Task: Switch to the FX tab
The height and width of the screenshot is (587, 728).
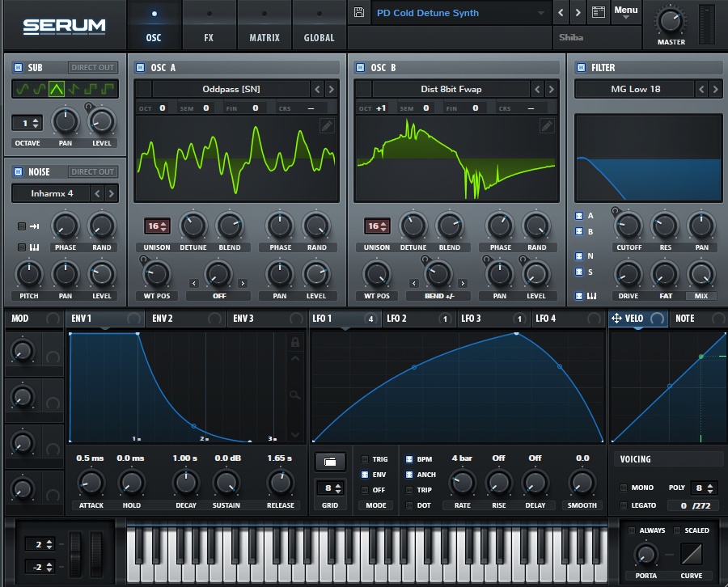Action: (209, 25)
